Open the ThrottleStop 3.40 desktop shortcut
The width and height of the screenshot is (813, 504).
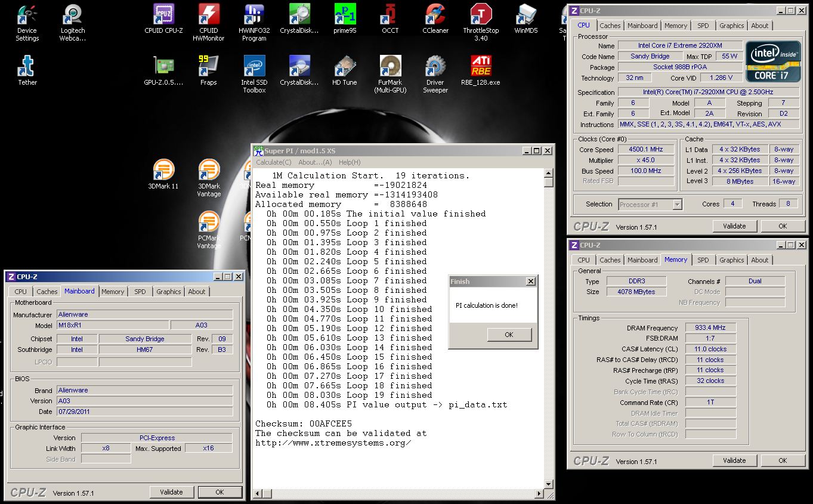481,23
